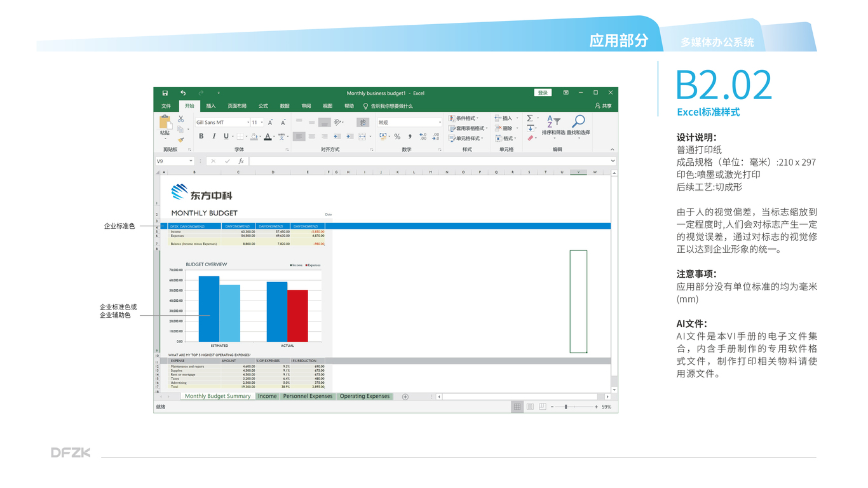Viewport: 868px width, 488px height.
Task: Click the increase decimal icon
Action: 423,136
